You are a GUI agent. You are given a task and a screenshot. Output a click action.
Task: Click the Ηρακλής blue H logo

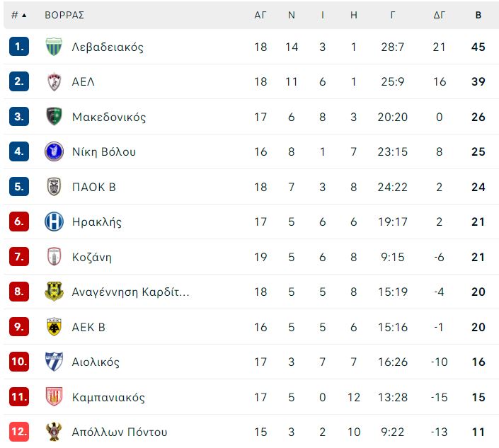tap(54, 222)
